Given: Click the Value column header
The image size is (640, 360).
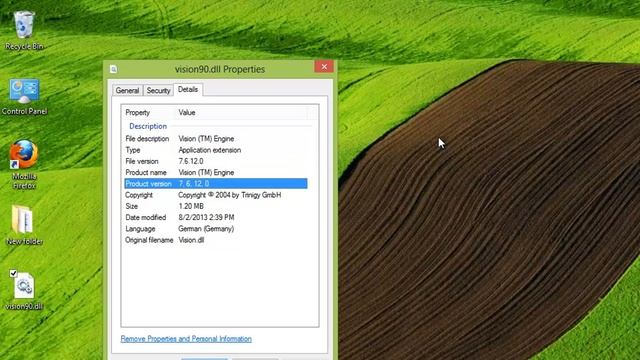Looking at the screenshot, I should tap(242, 113).
